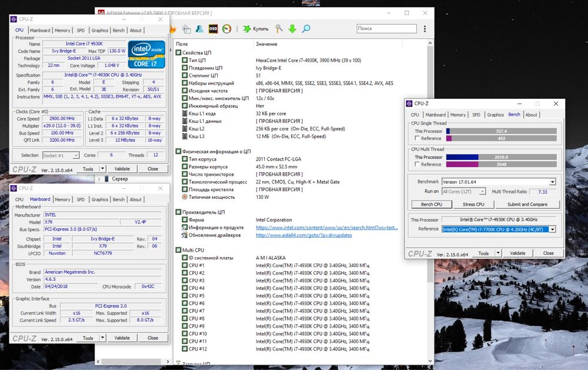Switch to SPD tab in Mainboard CPU-Z window
The image size is (588, 370).
point(81,199)
